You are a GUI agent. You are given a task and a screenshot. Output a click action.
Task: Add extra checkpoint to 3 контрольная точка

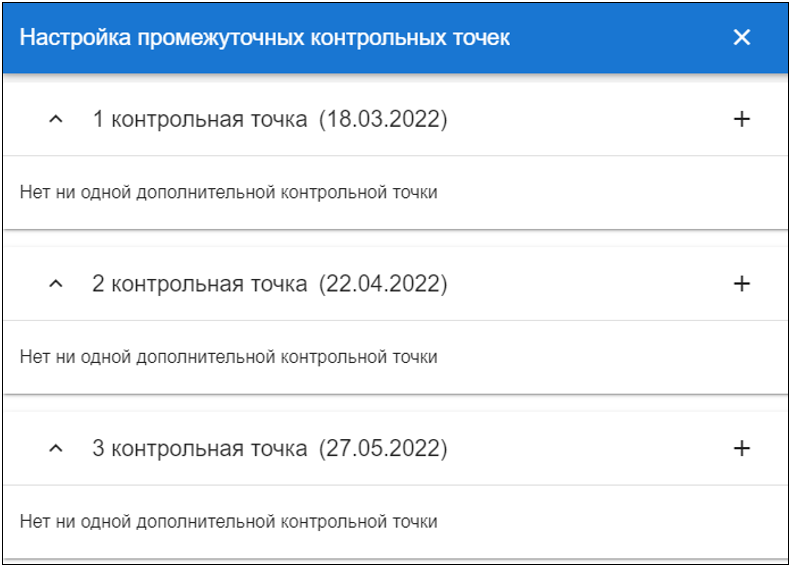pos(741,448)
